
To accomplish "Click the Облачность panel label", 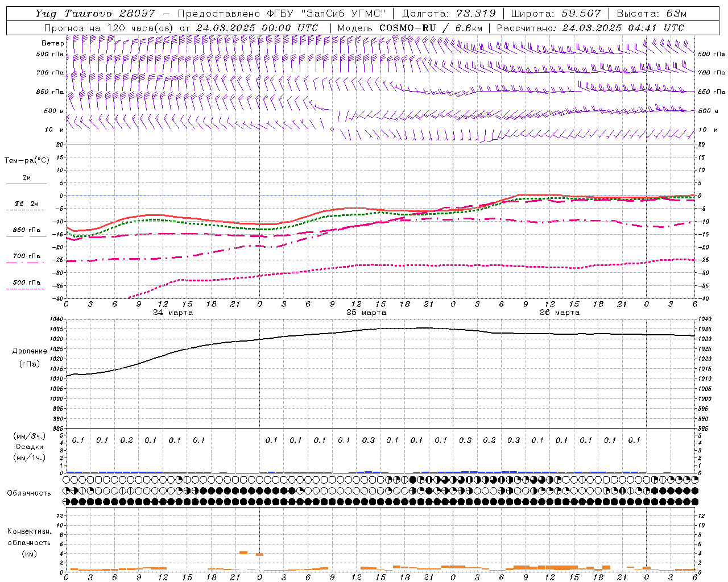I will (x=29, y=493).
